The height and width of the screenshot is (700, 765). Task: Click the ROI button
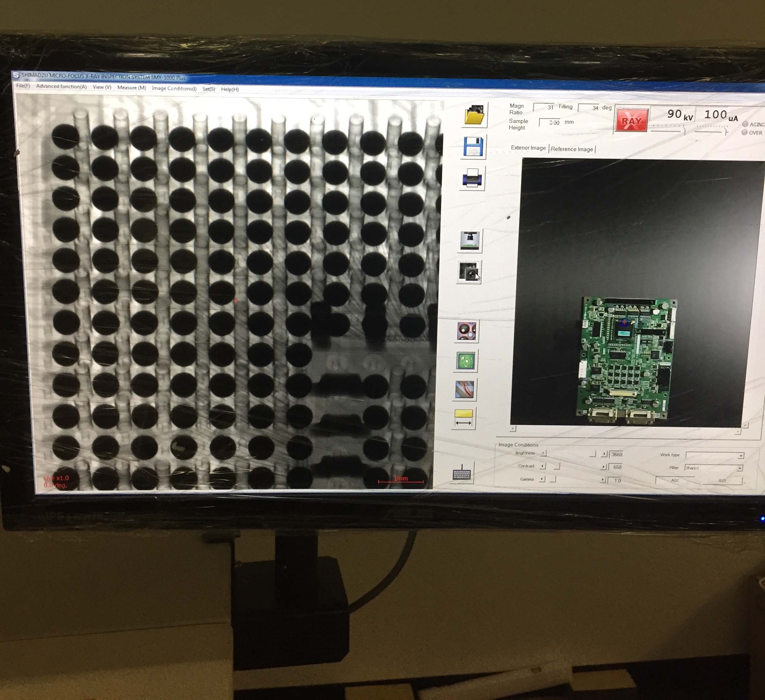(x=723, y=480)
